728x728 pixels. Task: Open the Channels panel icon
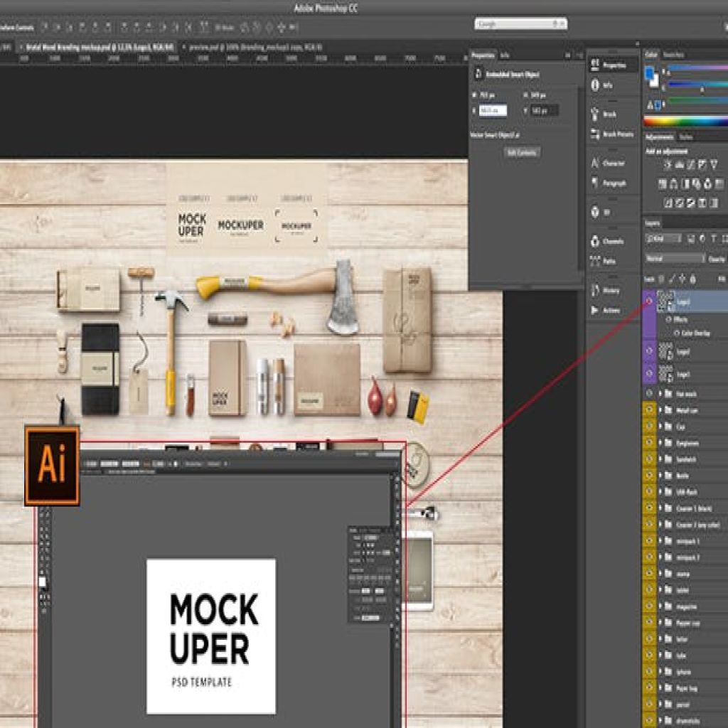(x=596, y=241)
